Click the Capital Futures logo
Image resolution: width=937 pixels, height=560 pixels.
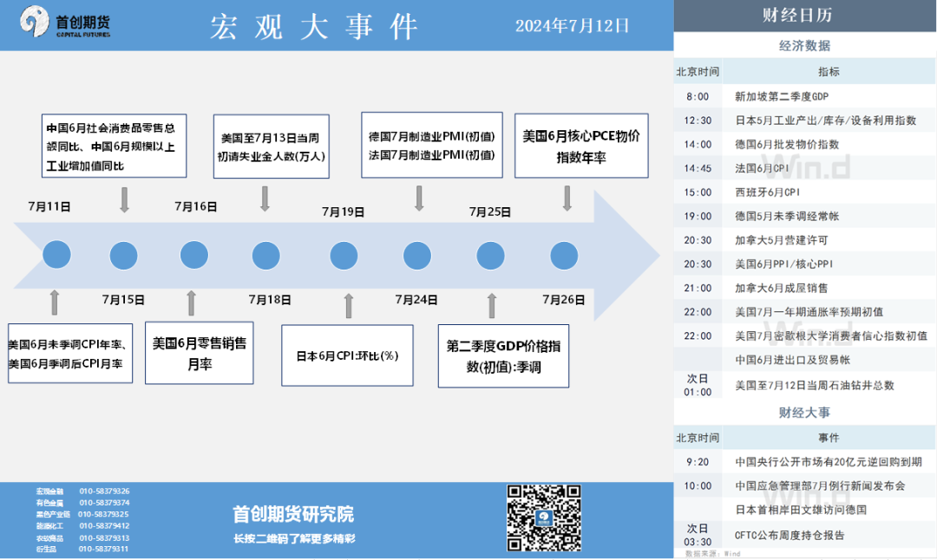(x=66, y=23)
